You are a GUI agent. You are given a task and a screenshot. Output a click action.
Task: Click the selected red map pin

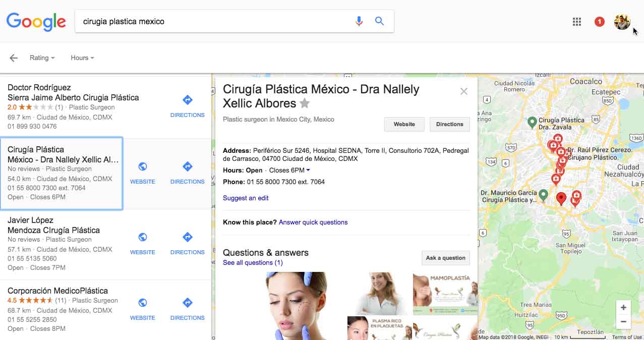pyautogui.click(x=561, y=199)
